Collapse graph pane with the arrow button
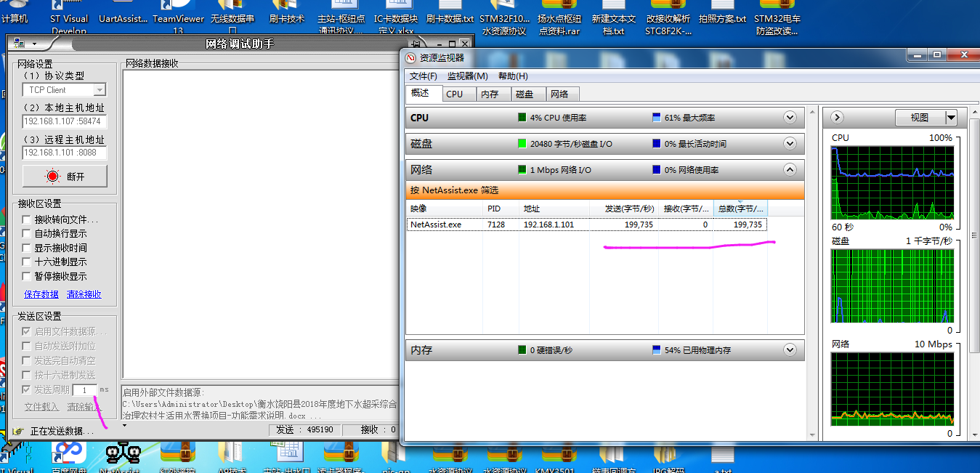Viewport: 980px width, 473px height. 837,118
